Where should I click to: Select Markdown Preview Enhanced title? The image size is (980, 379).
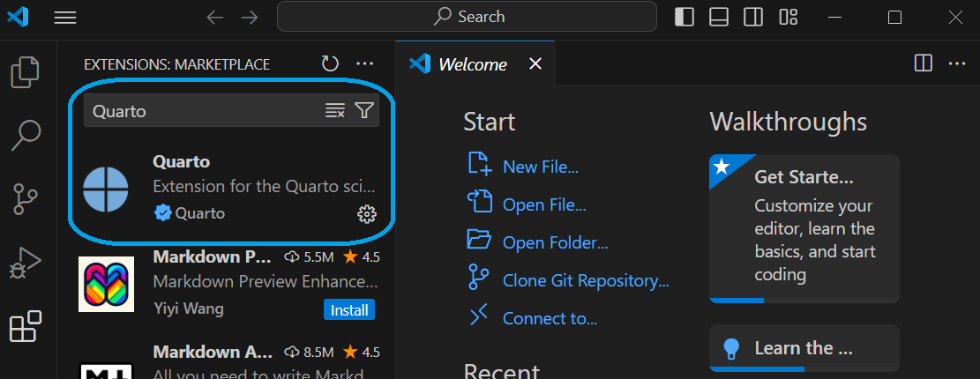point(213,256)
